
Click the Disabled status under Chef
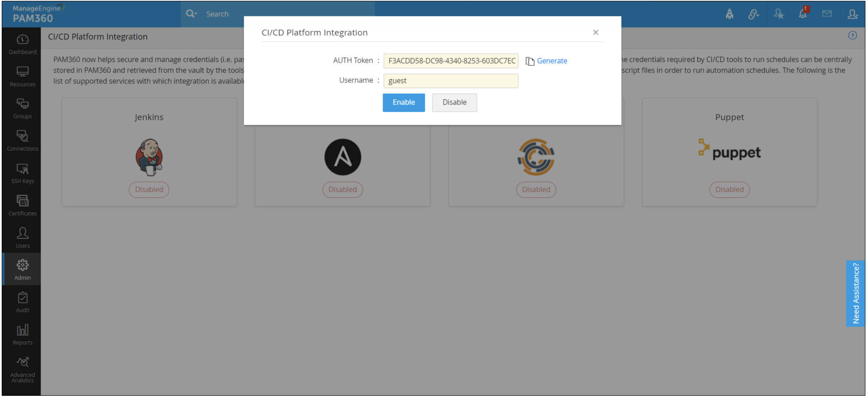click(536, 189)
